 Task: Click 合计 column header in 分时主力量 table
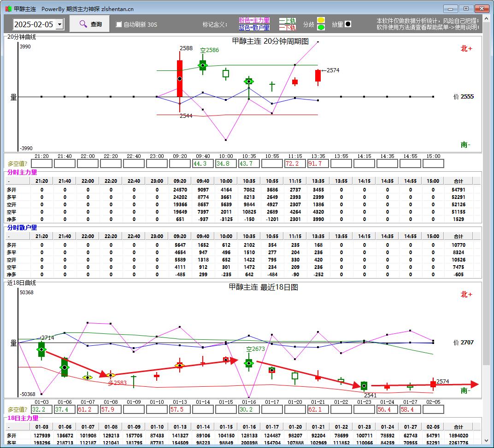tap(458, 181)
